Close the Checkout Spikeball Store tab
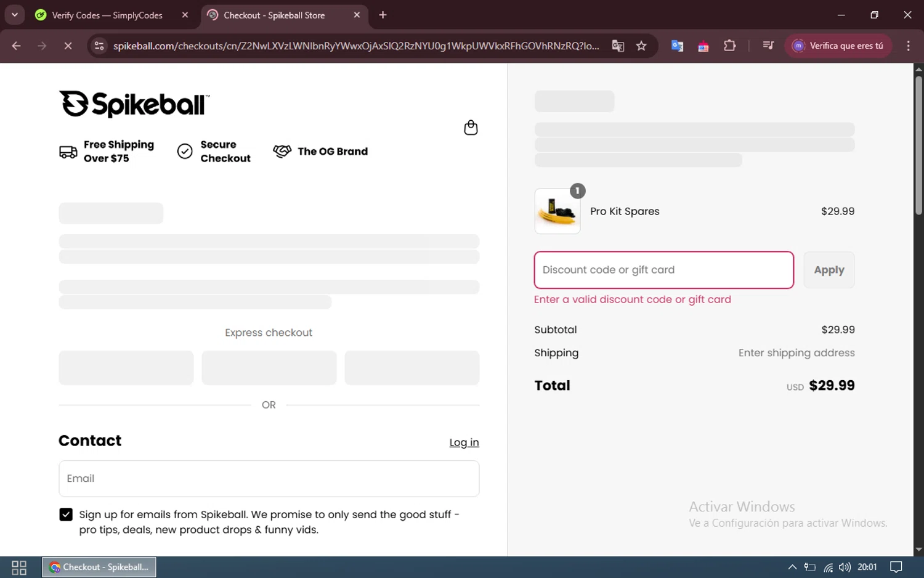Image resolution: width=924 pixels, height=578 pixels. point(357,15)
